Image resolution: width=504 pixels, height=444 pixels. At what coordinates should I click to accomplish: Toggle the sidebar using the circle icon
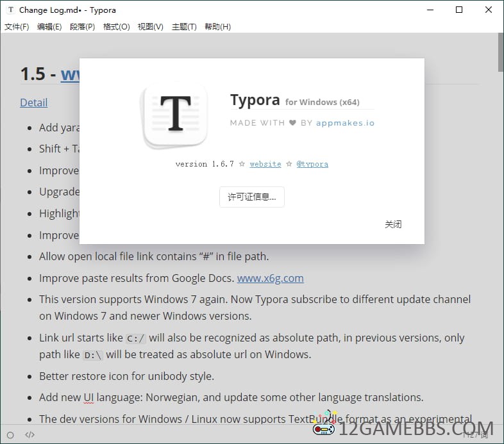[10, 435]
